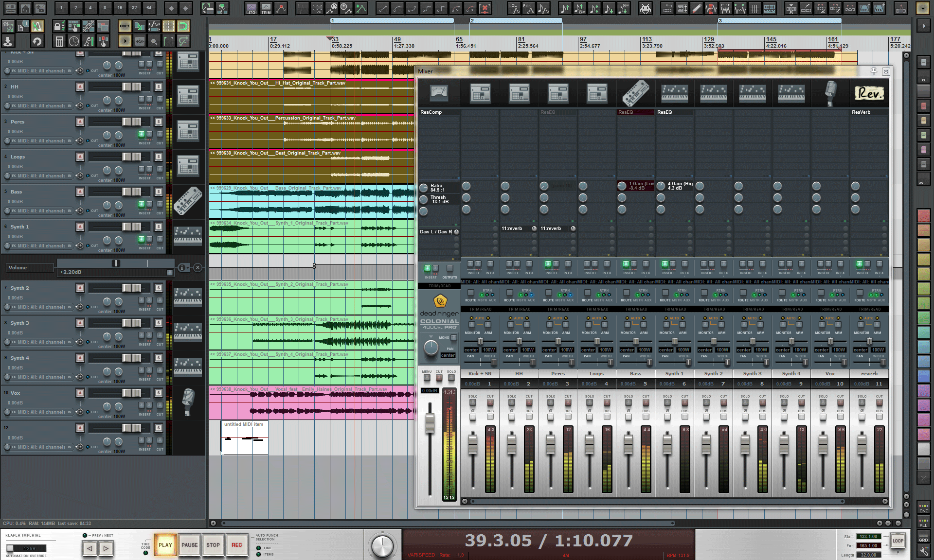Click the selection Start time field
This screenshot has height=560, width=934.
point(868,537)
